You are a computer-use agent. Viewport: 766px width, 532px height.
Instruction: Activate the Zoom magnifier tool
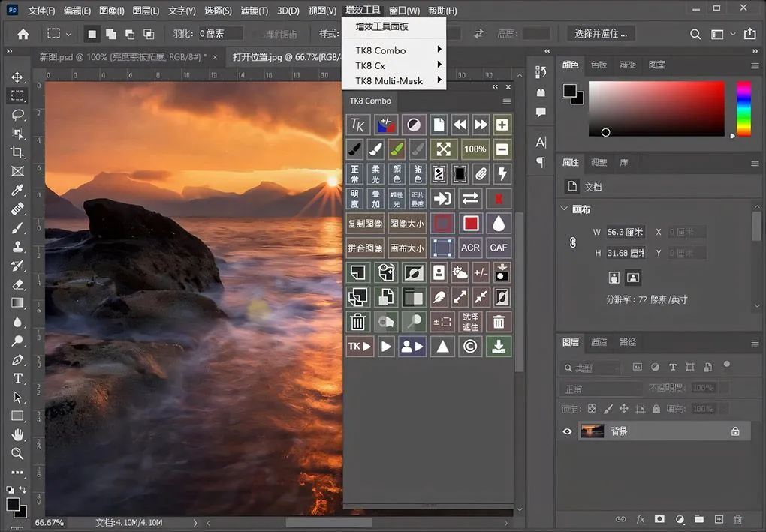(x=17, y=453)
